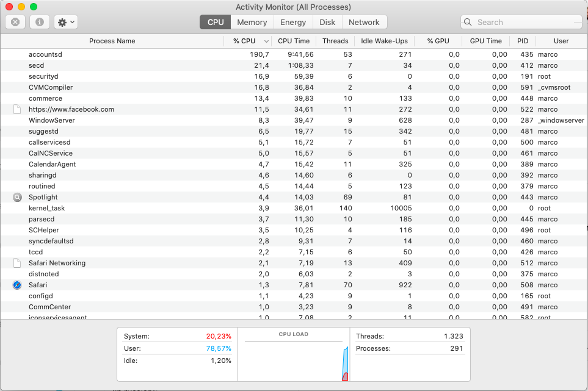The width and height of the screenshot is (588, 391).
Task: Select the suggestd process
Action: pyautogui.click(x=294, y=132)
